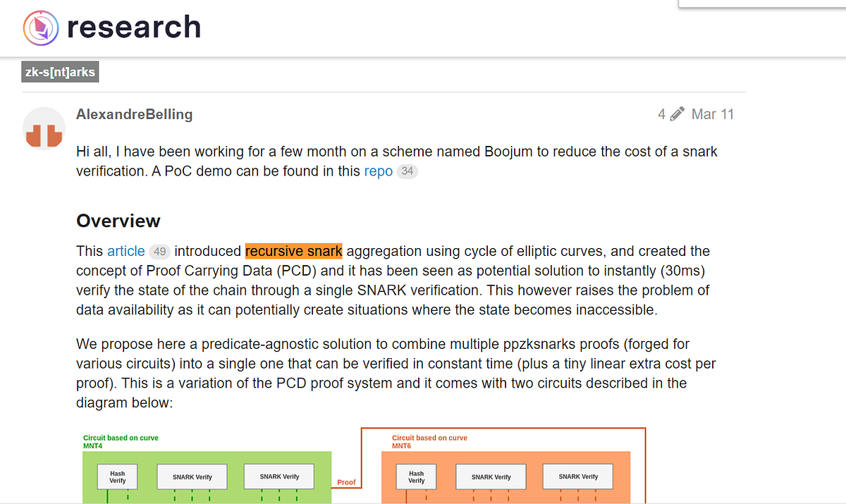Open the "repo" hyperlink
The width and height of the screenshot is (846, 504).
pyautogui.click(x=378, y=171)
